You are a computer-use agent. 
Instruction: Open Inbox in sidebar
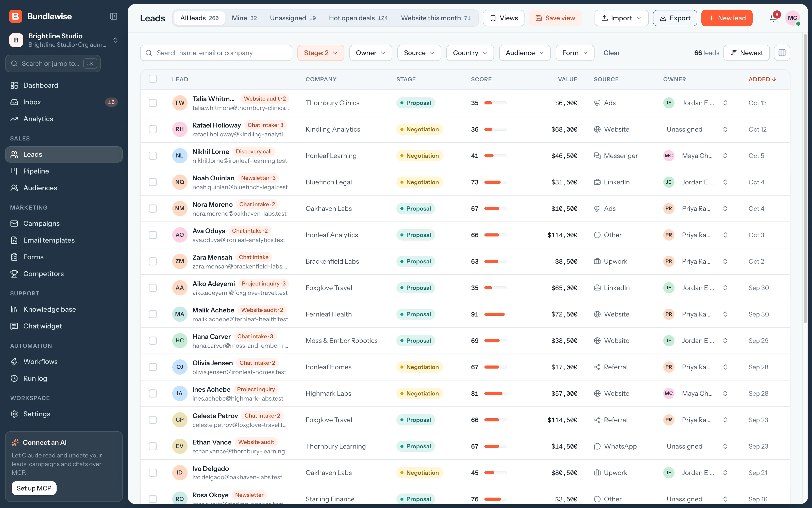(x=64, y=102)
